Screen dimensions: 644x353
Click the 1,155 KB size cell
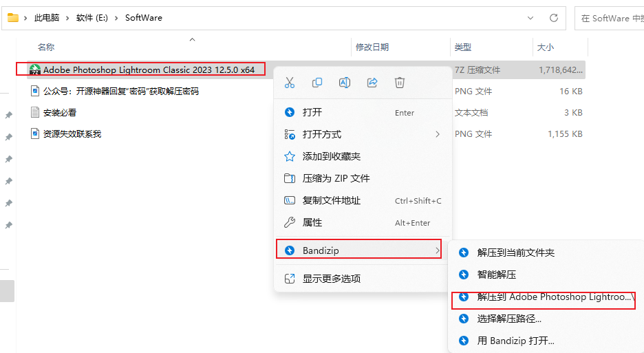click(565, 134)
